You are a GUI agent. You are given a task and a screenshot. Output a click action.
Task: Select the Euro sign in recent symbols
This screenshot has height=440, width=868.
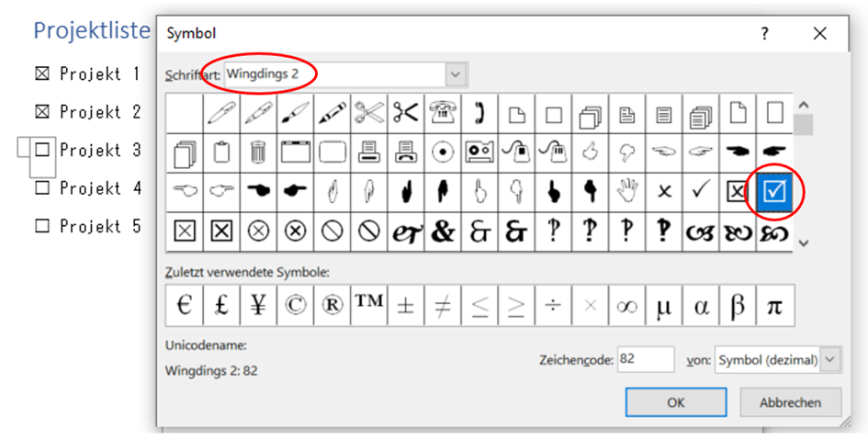tap(185, 306)
